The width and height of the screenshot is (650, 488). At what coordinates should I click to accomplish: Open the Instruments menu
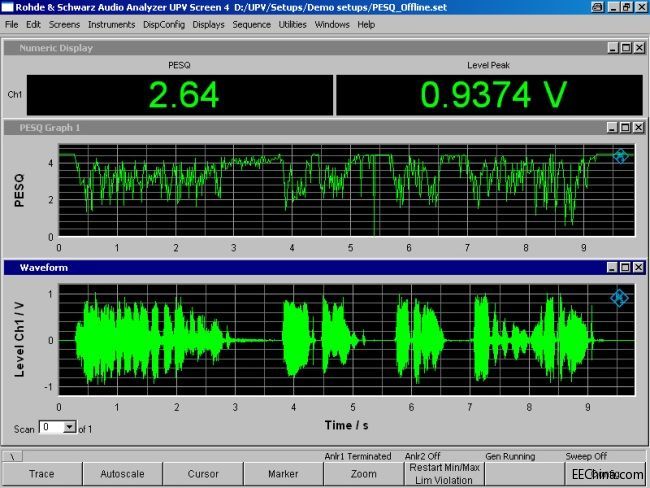pyautogui.click(x=112, y=25)
